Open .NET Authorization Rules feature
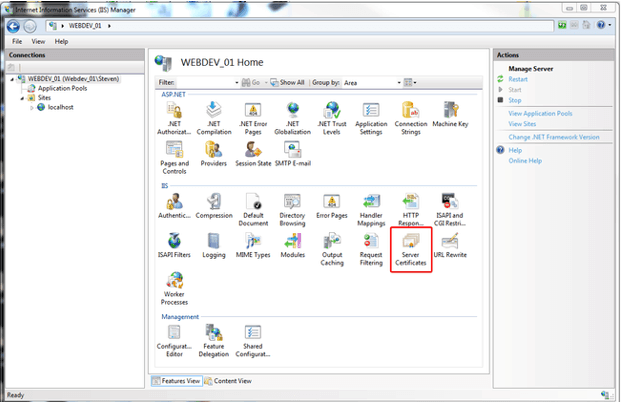This screenshot has height=402, width=622. (174, 118)
